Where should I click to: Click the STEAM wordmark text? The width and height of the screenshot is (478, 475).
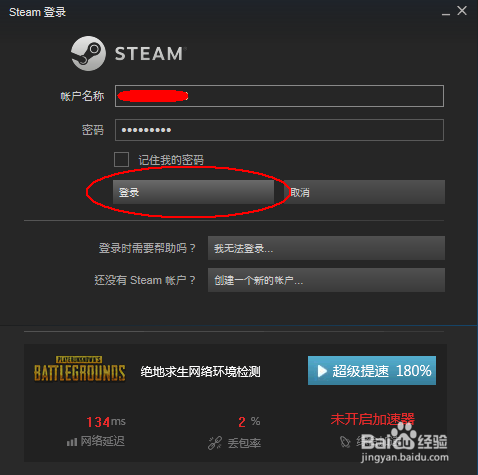coord(150,54)
